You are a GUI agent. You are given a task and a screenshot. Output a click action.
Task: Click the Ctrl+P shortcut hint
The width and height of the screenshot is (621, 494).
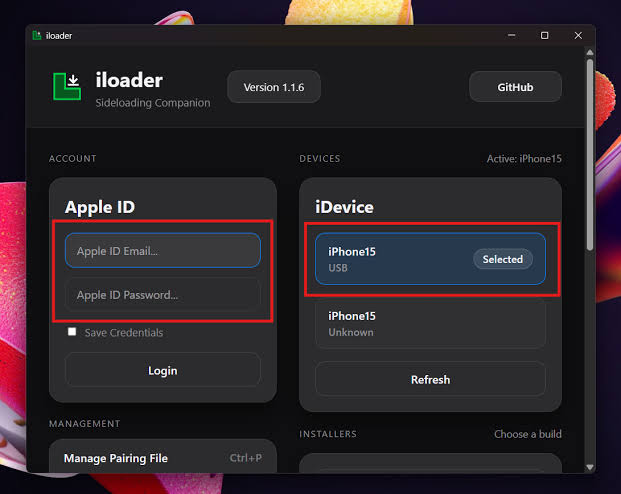click(x=246, y=458)
